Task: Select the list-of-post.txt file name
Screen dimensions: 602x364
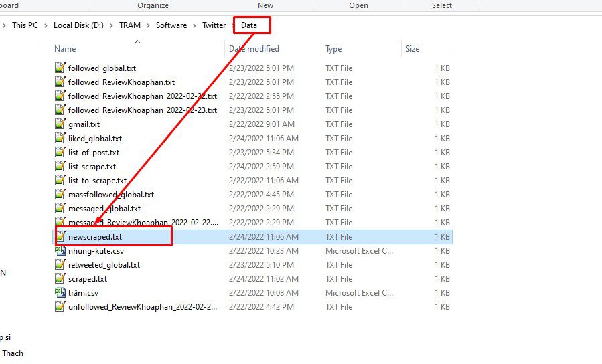Action: coord(94,153)
